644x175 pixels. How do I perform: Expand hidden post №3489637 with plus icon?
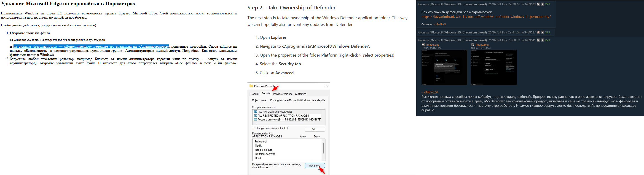click(538, 32)
